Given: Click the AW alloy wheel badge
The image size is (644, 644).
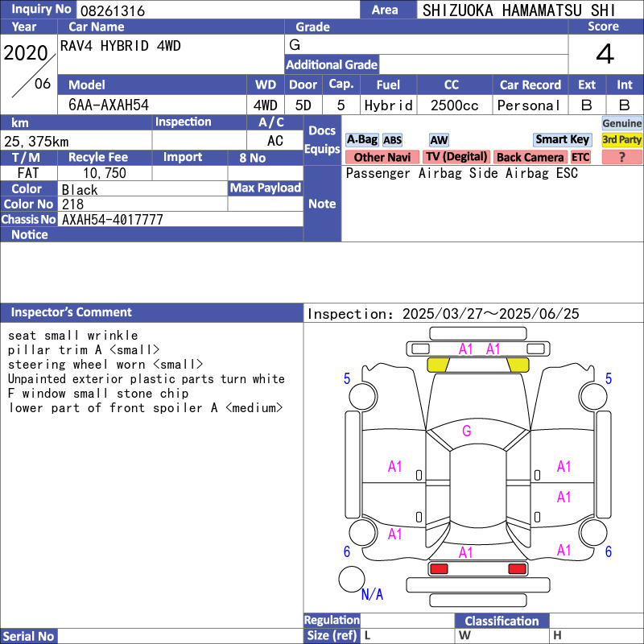Looking at the screenshot, I should (439, 140).
